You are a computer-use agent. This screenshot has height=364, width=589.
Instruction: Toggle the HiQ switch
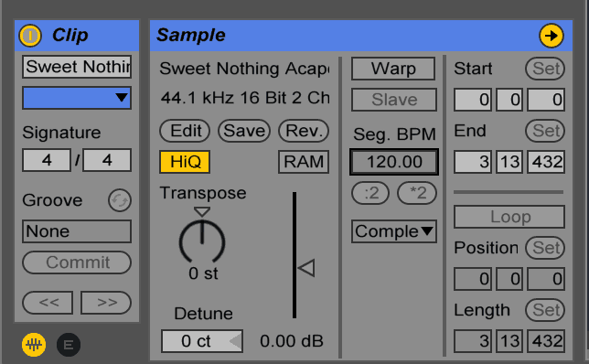(x=185, y=162)
